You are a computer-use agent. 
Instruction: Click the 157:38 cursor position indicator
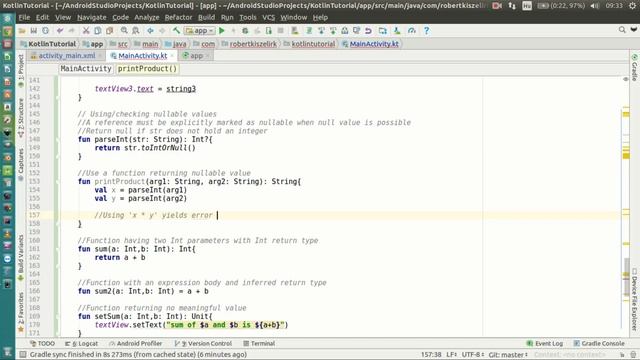tap(431, 354)
